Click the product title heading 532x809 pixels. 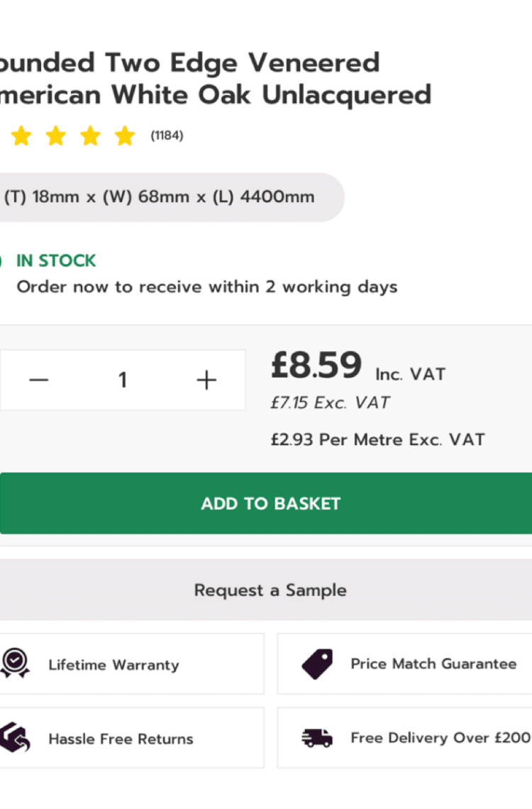pyautogui.click(x=216, y=79)
